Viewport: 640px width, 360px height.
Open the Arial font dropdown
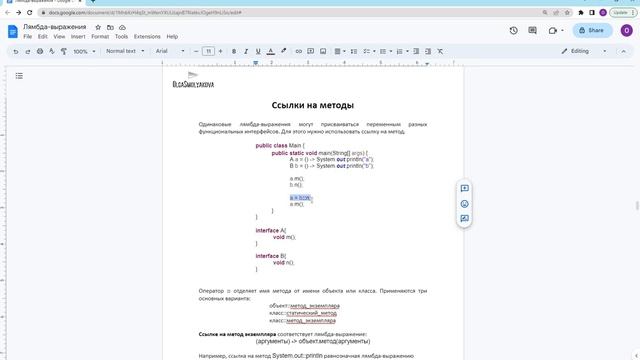[170, 51]
